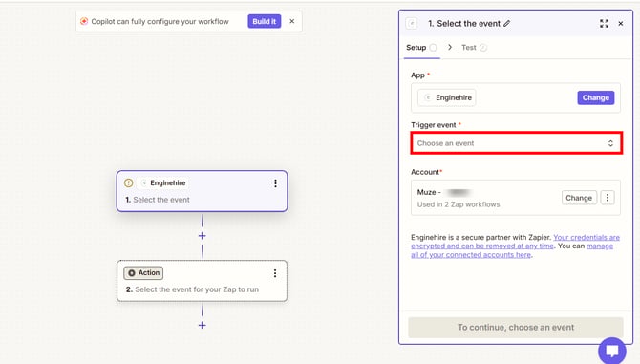Click the warning icon on Enginehire step
The image size is (640, 364).
tap(128, 182)
